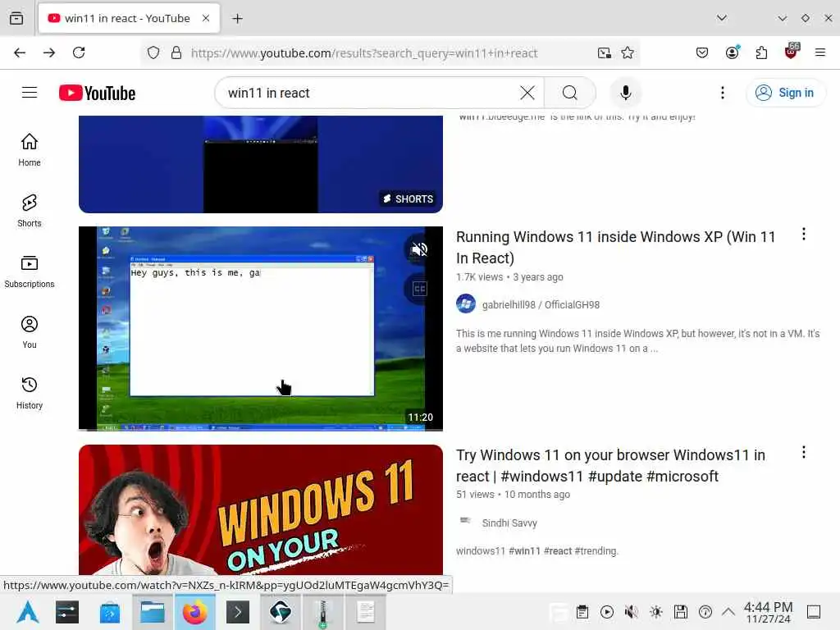The height and width of the screenshot is (630, 840).
Task: Open the Pocket save icon
Action: pyautogui.click(x=702, y=52)
